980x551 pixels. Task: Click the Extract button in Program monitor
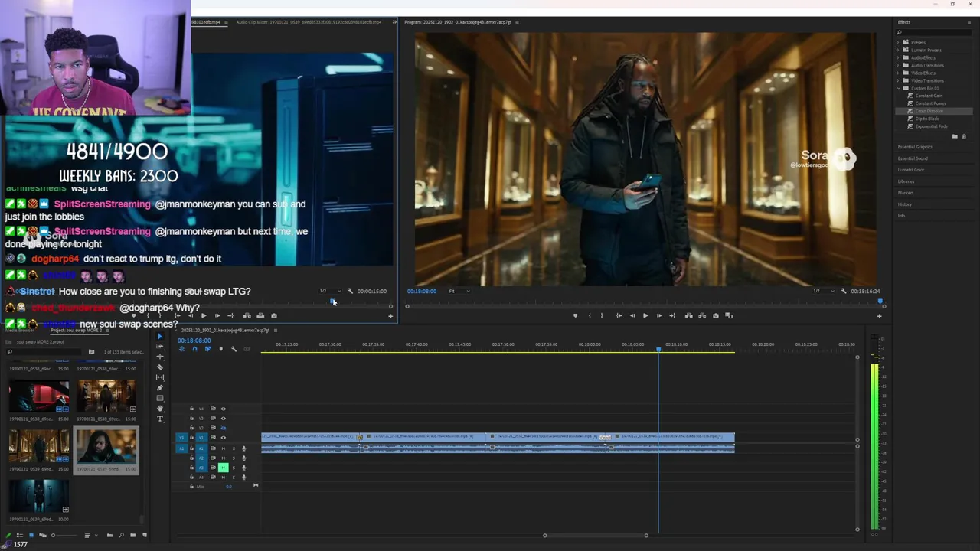(702, 315)
